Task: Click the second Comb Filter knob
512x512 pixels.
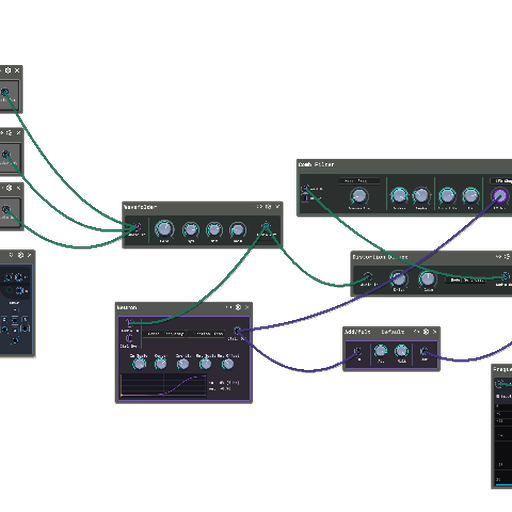Action: [x=399, y=196]
